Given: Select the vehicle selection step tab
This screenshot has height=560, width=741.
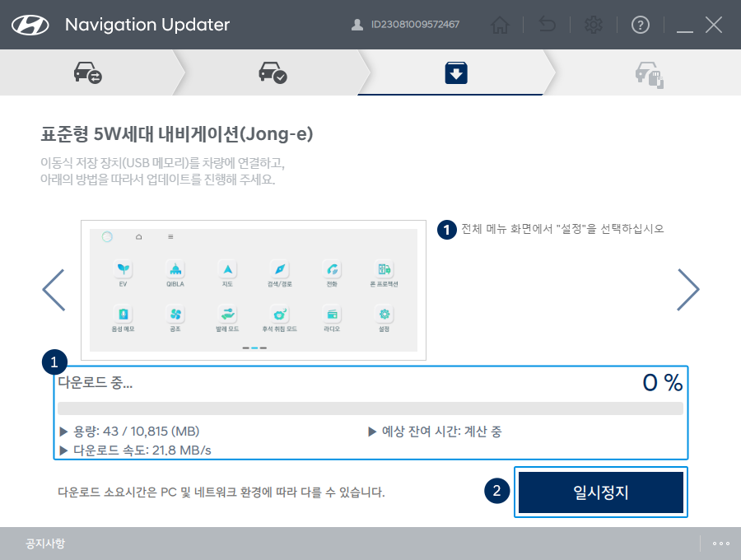Looking at the screenshot, I should click(88, 72).
